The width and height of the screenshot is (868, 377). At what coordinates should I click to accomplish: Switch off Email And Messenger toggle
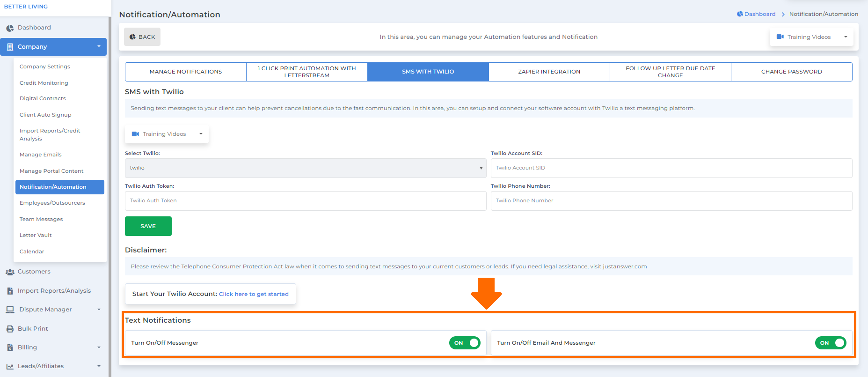[831, 343]
